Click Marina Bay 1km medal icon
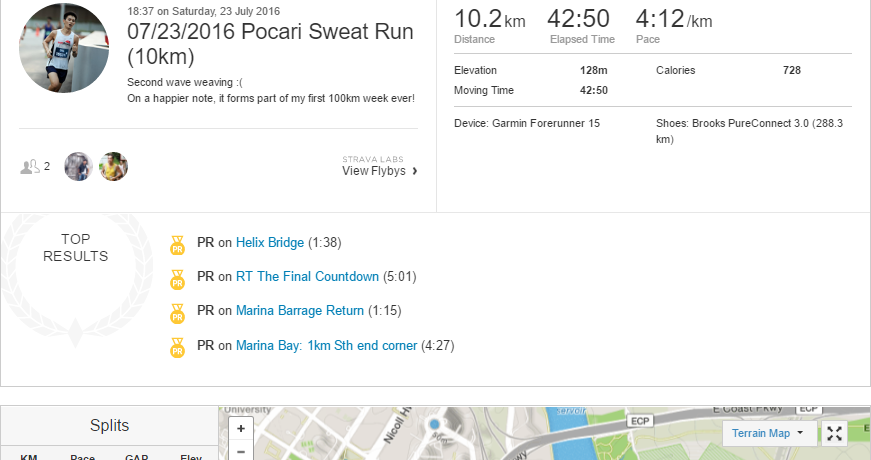 pos(178,347)
